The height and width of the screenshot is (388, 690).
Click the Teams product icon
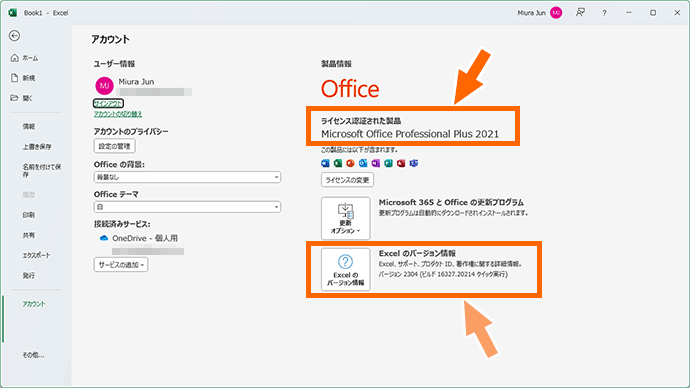(414, 163)
